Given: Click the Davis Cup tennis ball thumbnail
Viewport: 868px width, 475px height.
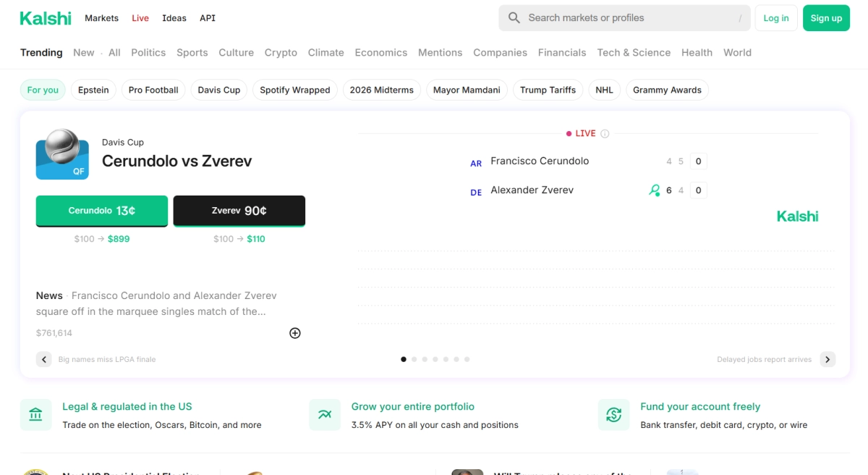Looking at the screenshot, I should (x=62, y=154).
